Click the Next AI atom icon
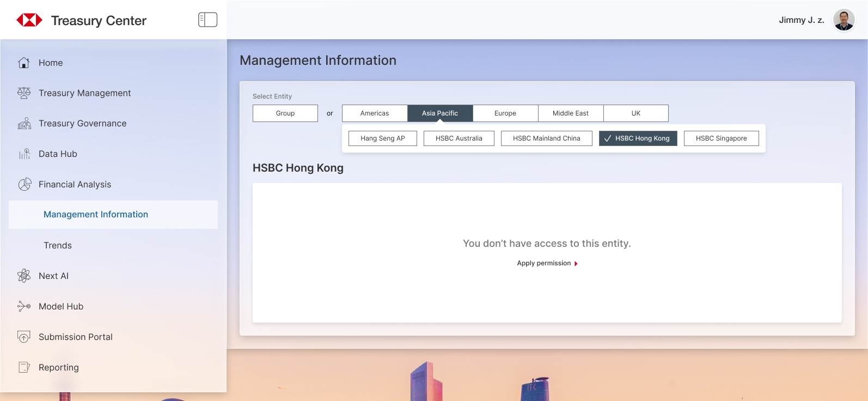This screenshot has width=868, height=401. (24, 276)
